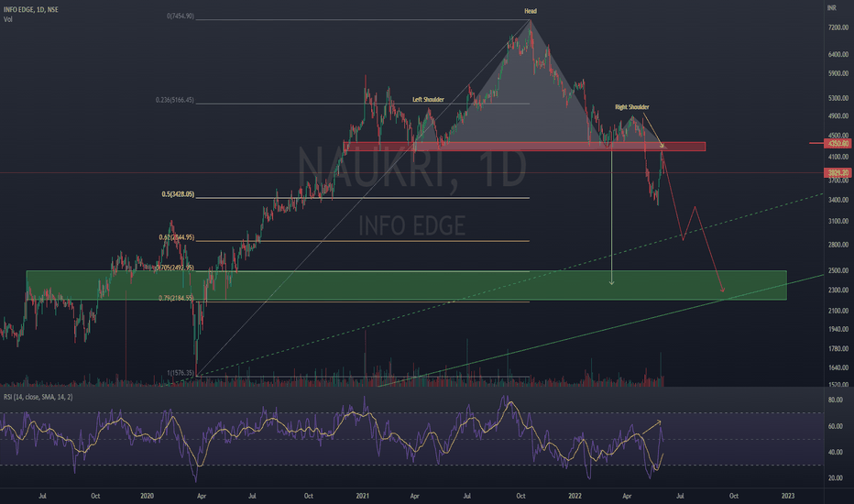Click the 4100.00 price axis label
854x504 pixels.
pyautogui.click(x=838, y=157)
